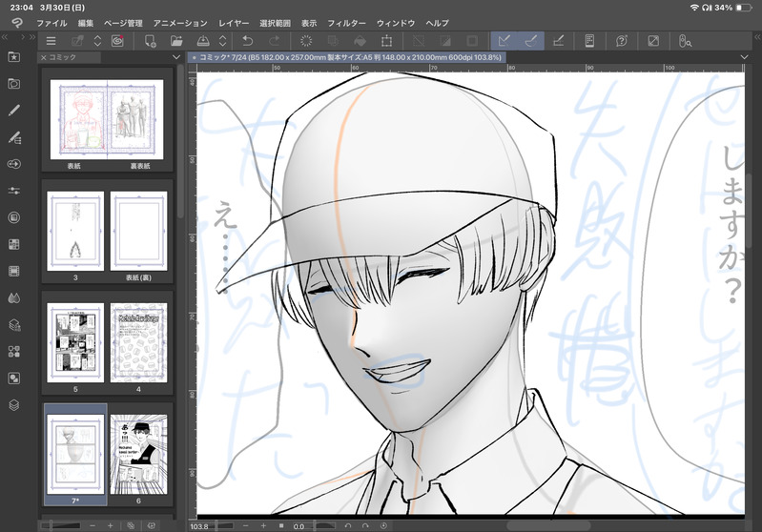The height and width of the screenshot is (532, 762).
Task: Redo with the forward arrow icon
Action: tap(275, 41)
